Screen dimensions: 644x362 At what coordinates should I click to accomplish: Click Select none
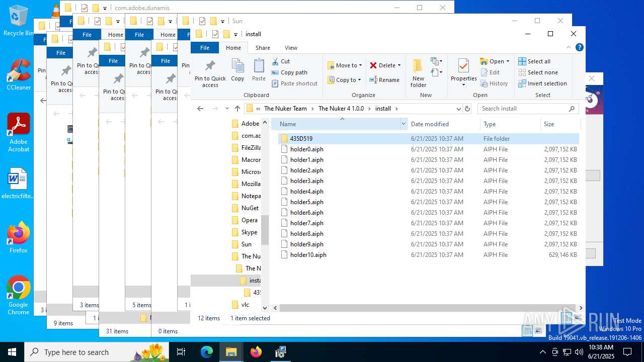(538, 72)
